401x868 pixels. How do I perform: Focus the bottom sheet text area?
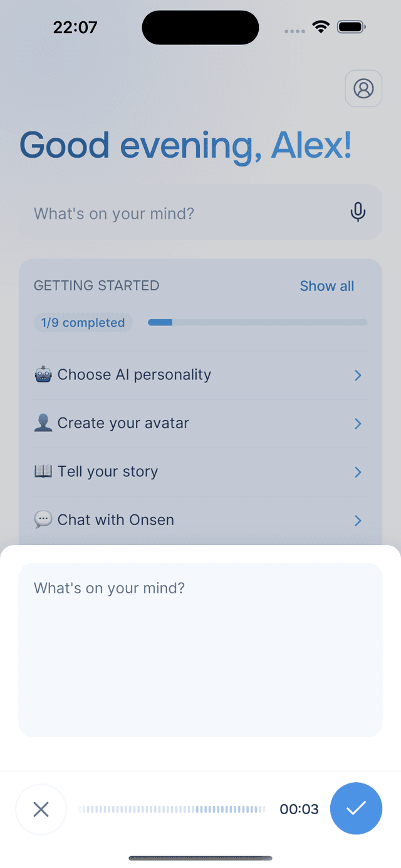[200, 650]
